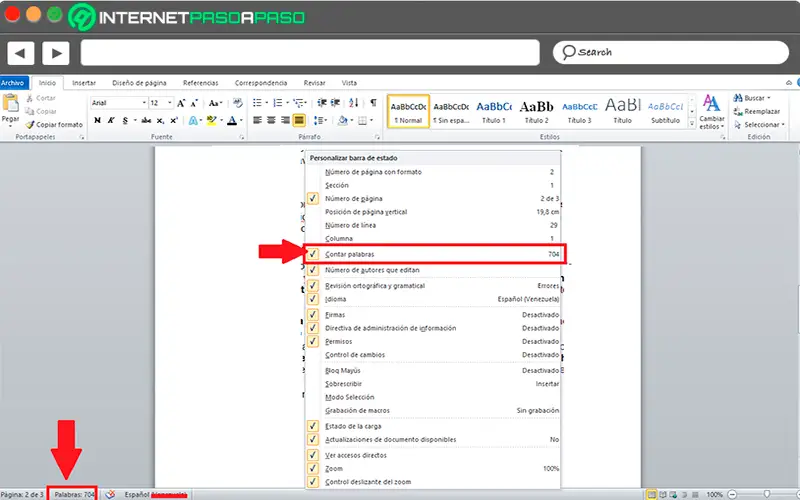Image resolution: width=800 pixels, height=500 pixels.
Task: Expand the styles gallery more arrow
Action: [692, 123]
